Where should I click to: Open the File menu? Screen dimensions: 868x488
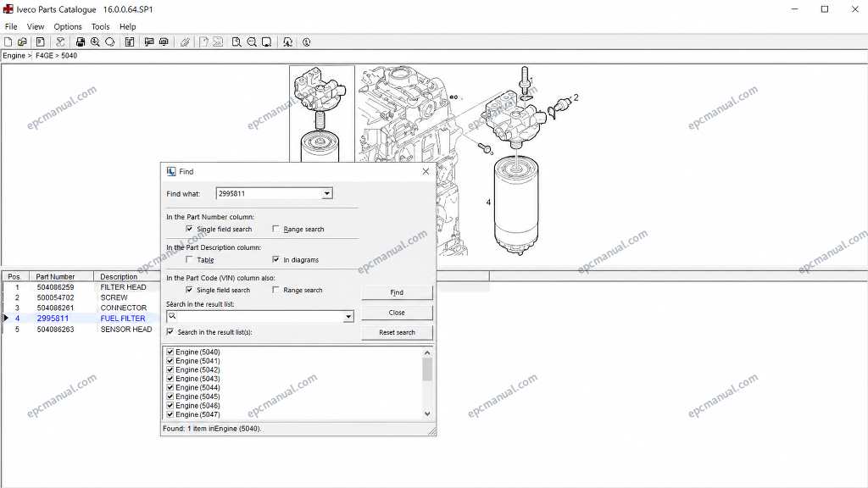tap(11, 26)
